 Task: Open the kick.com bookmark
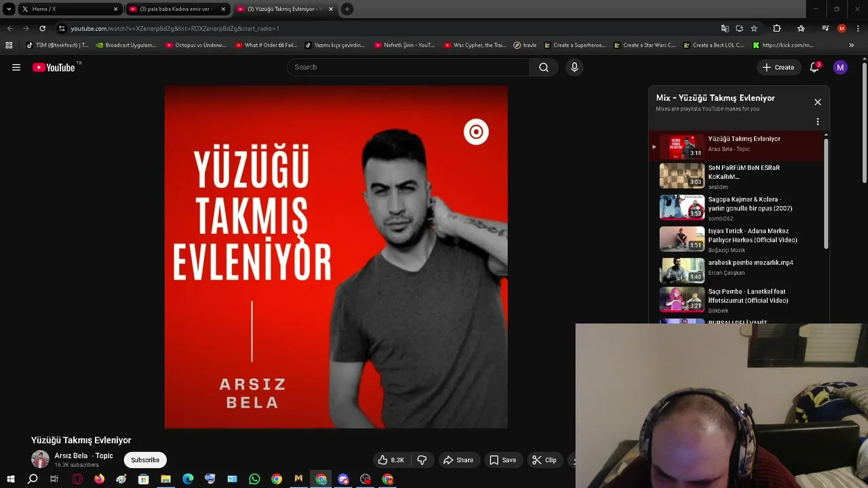pyautogui.click(x=784, y=45)
